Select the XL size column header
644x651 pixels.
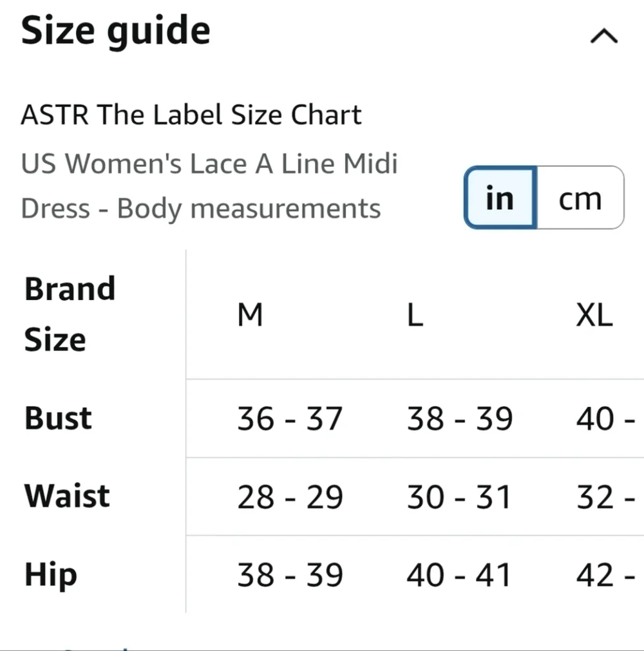tap(594, 316)
